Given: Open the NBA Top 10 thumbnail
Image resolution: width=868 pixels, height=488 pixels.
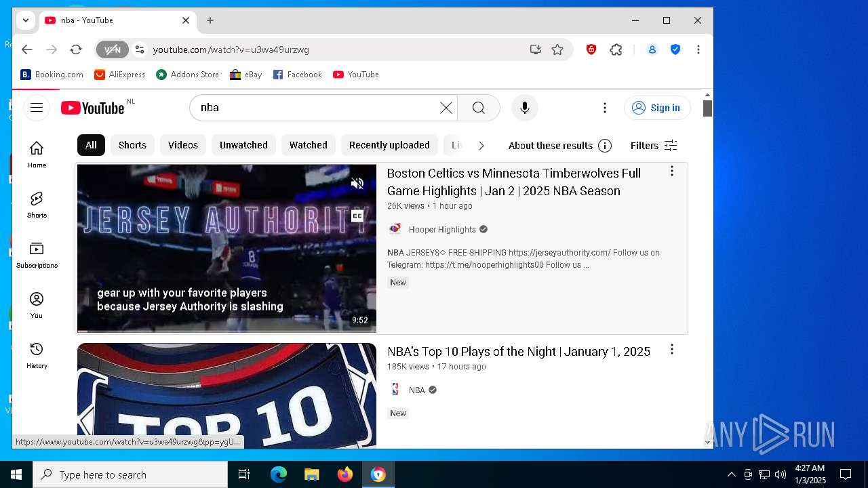Looking at the screenshot, I should (x=226, y=395).
